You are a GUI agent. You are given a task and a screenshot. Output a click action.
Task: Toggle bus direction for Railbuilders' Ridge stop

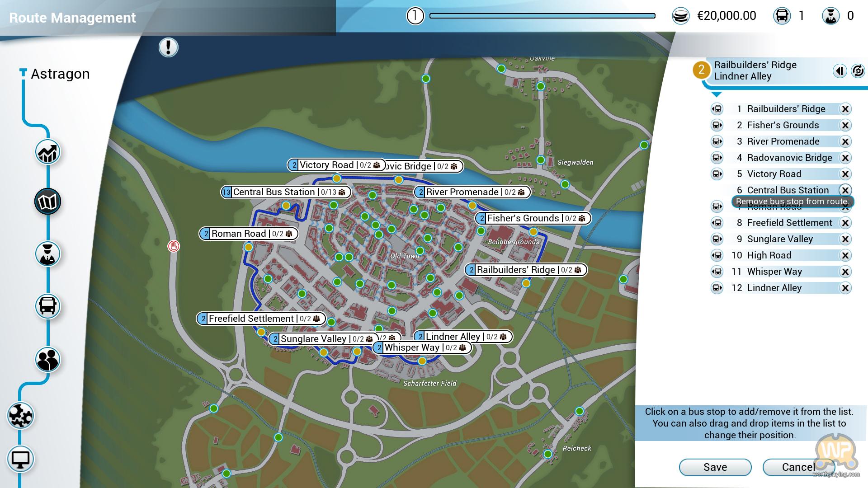(x=717, y=109)
